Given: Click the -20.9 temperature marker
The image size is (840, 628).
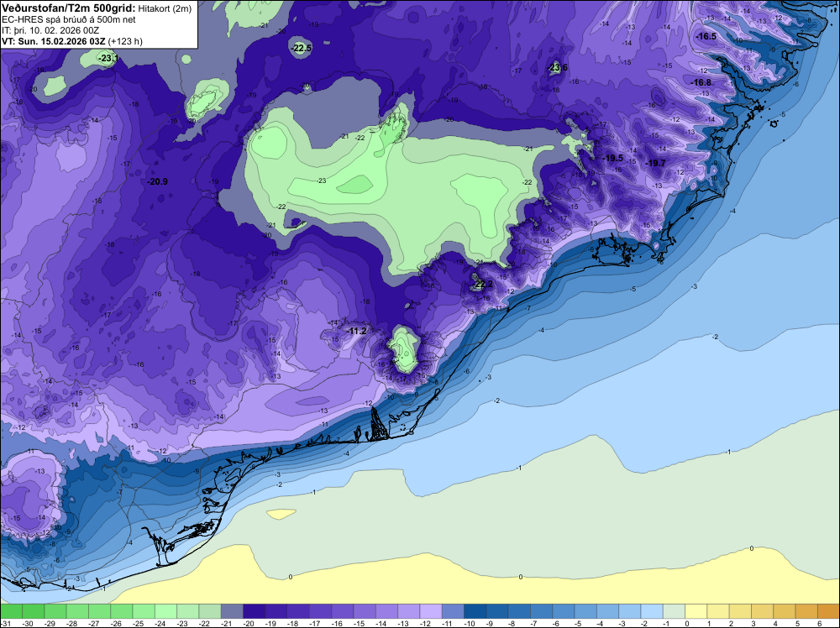Looking at the screenshot, I should (158, 181).
